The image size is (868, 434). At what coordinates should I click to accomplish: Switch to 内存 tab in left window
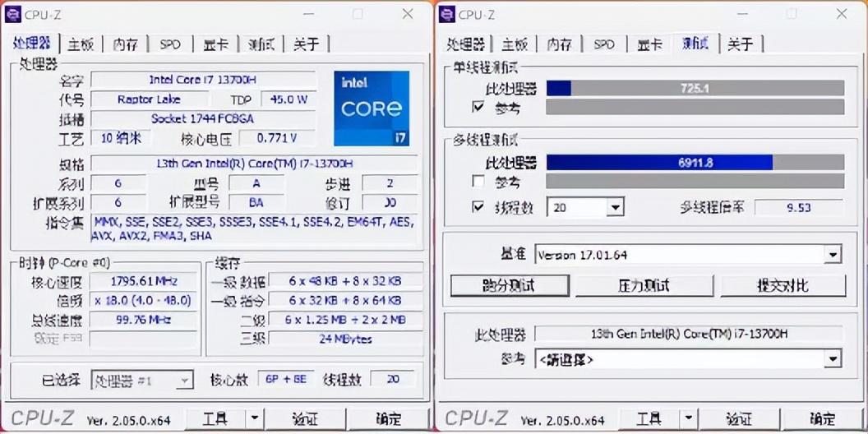pyautogui.click(x=126, y=44)
